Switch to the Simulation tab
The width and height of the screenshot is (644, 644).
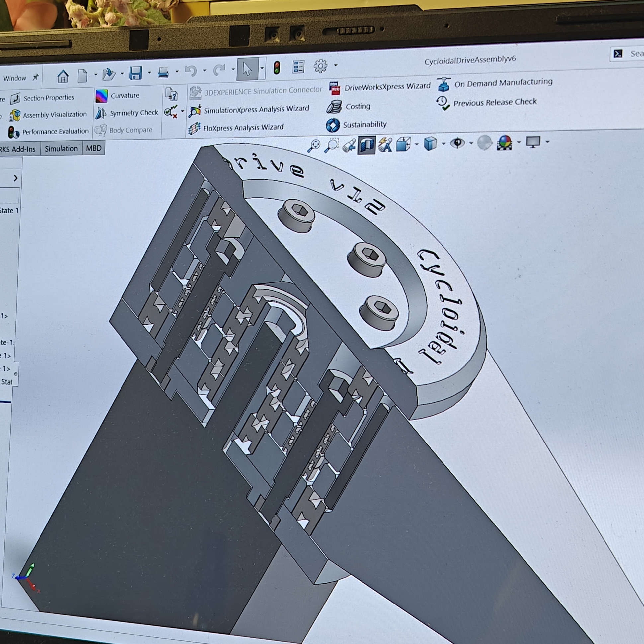click(61, 149)
